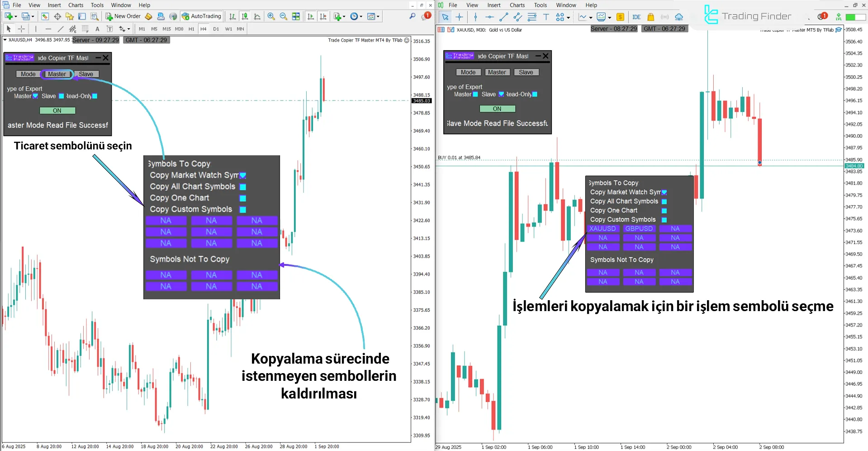Enable Copy Market Watch Symbols checkbox
Viewport: 868px width, 451px height.
click(x=243, y=175)
